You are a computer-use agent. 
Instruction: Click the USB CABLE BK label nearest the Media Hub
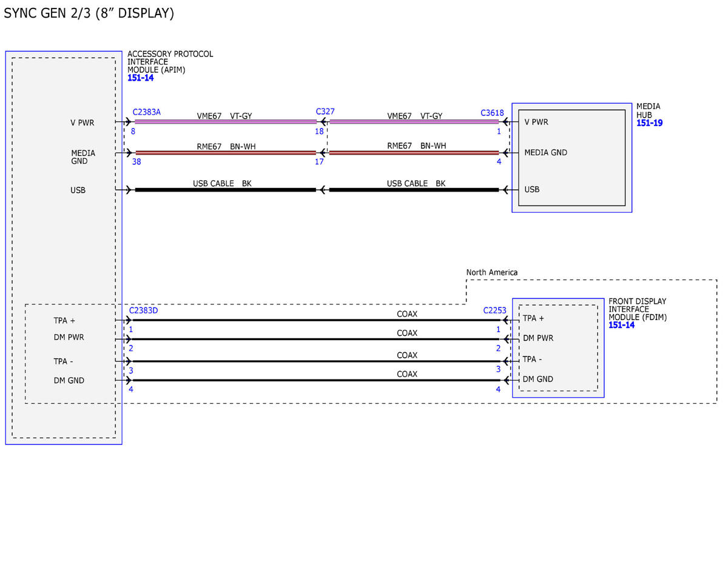416,183
